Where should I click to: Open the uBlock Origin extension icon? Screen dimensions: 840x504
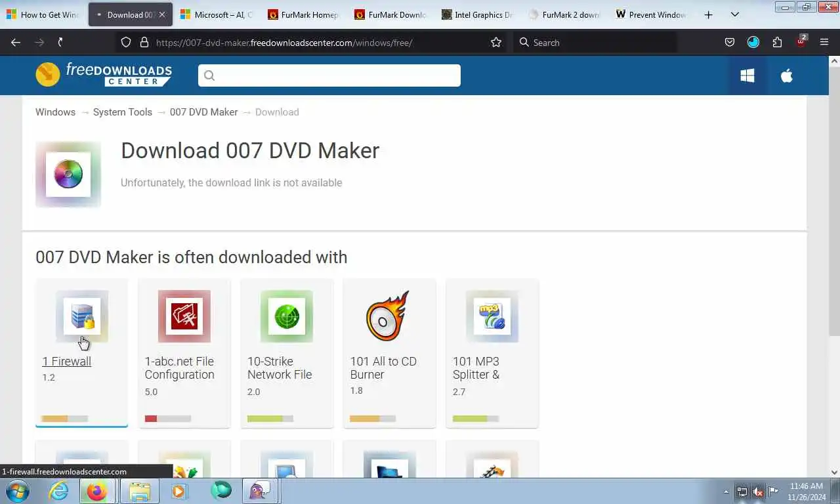(801, 41)
